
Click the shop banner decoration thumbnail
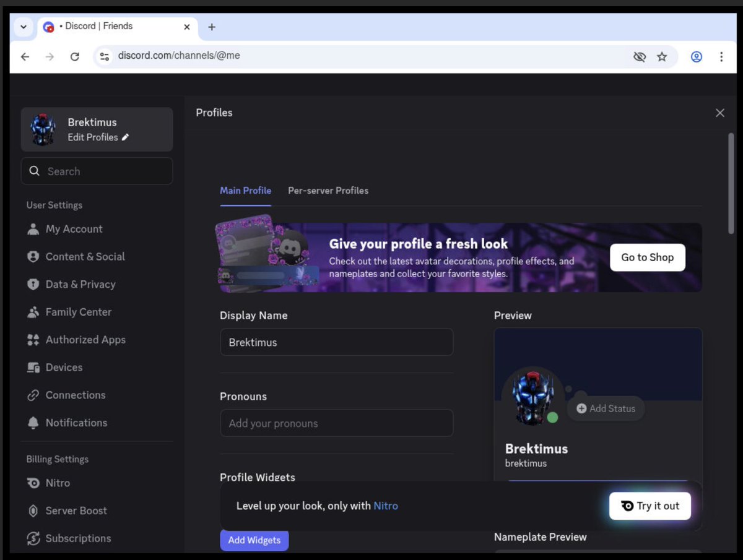coord(268,254)
